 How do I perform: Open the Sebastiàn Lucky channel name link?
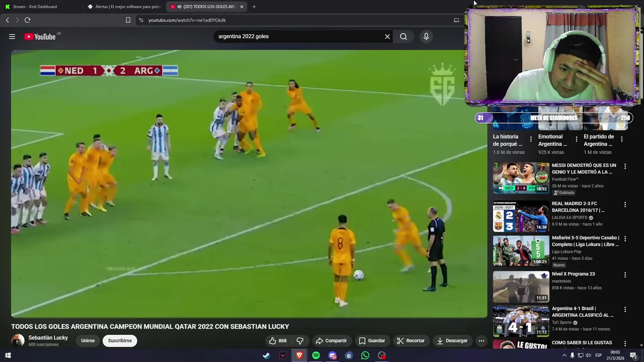(48, 337)
